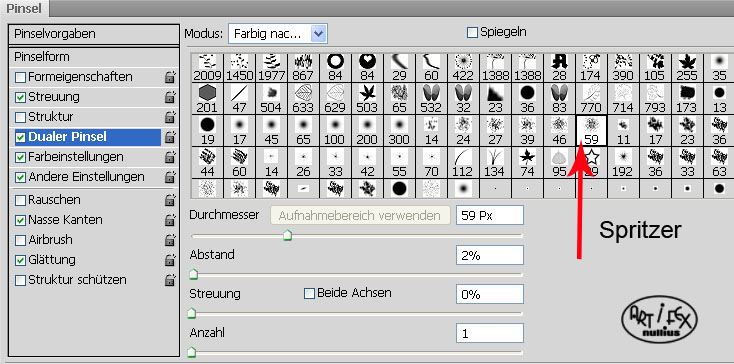This screenshot has height=364, width=734.
Task: Switch to the Pinsel panel tab
Action: tap(23, 8)
